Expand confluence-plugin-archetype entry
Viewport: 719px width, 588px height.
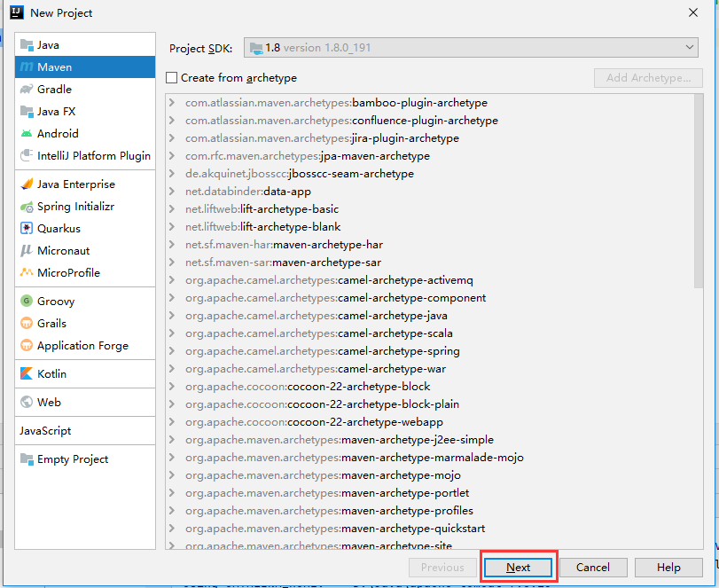click(172, 120)
